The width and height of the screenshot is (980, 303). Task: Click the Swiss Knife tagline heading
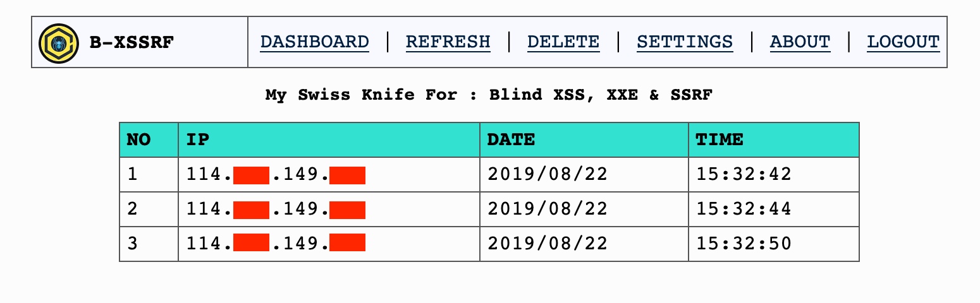click(489, 95)
